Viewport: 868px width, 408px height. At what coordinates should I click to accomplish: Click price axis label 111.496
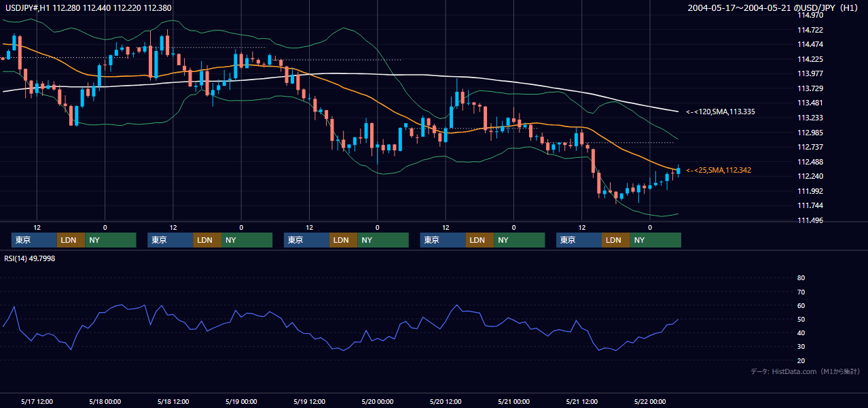(x=810, y=220)
